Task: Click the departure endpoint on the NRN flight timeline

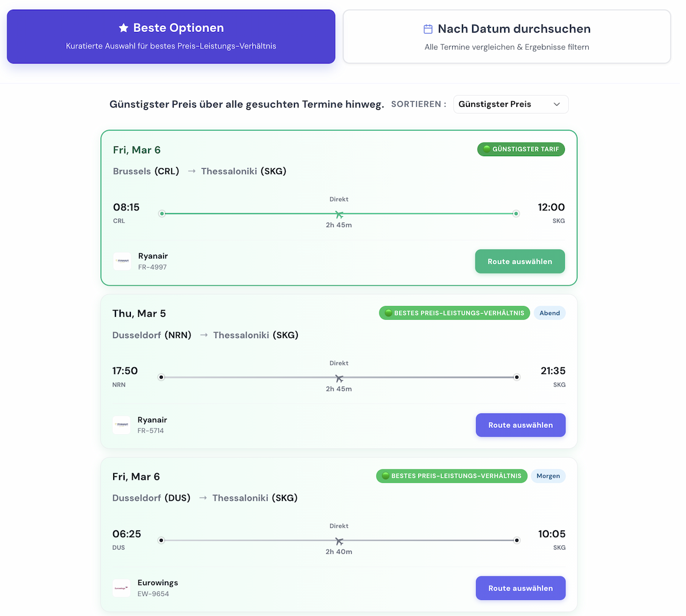Action: click(161, 377)
